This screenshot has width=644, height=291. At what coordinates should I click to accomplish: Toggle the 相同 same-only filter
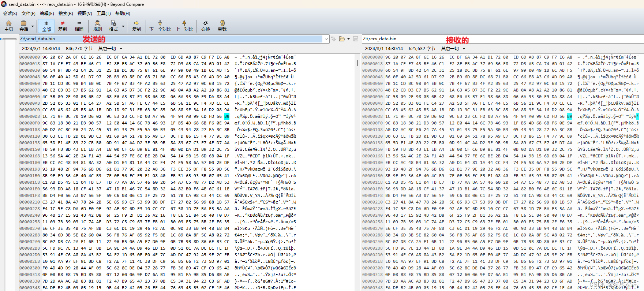pyautogui.click(x=79, y=26)
